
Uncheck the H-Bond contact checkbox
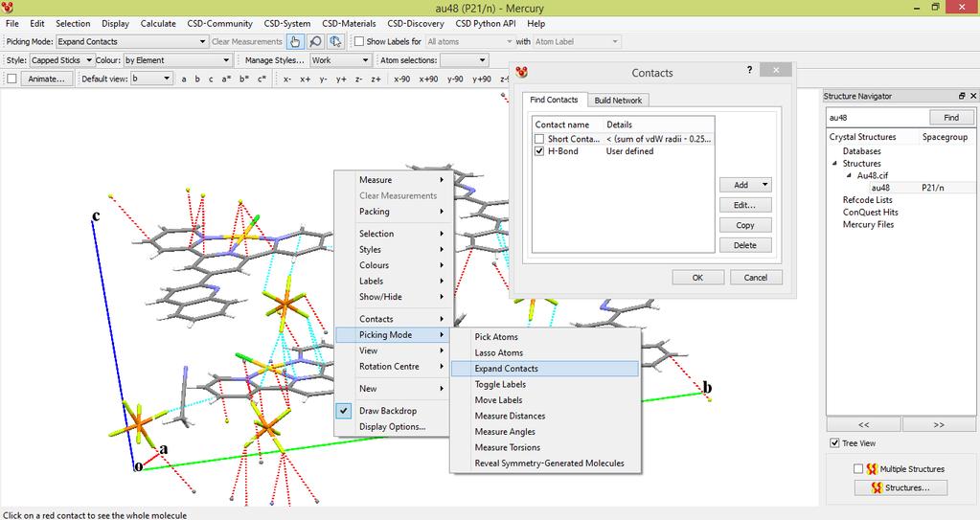[539, 151]
